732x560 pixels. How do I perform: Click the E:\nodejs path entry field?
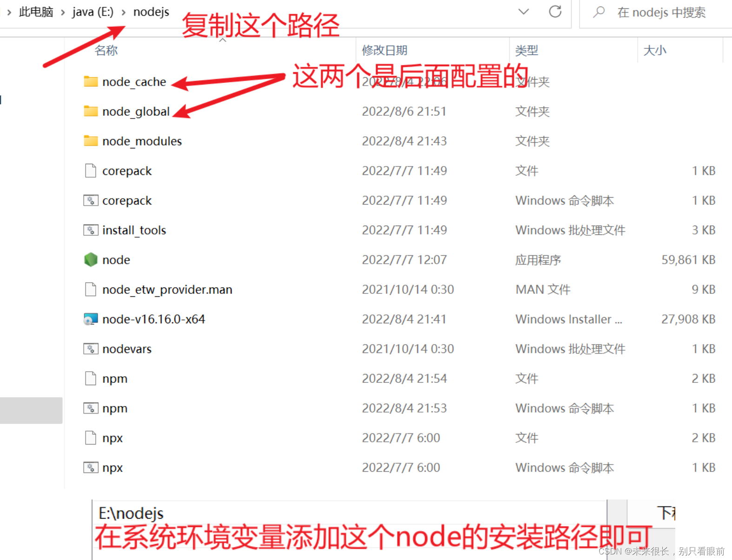pyautogui.click(x=350, y=513)
